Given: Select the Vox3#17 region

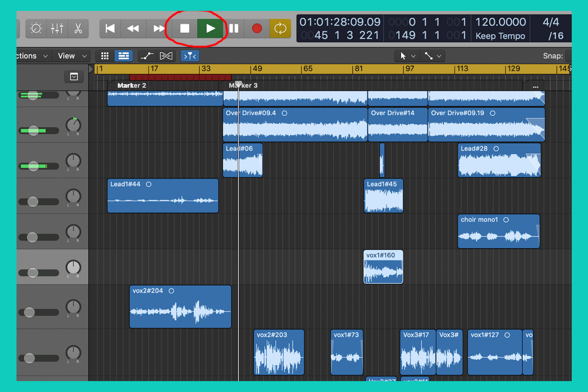Looking at the screenshot, I should coord(418,352).
